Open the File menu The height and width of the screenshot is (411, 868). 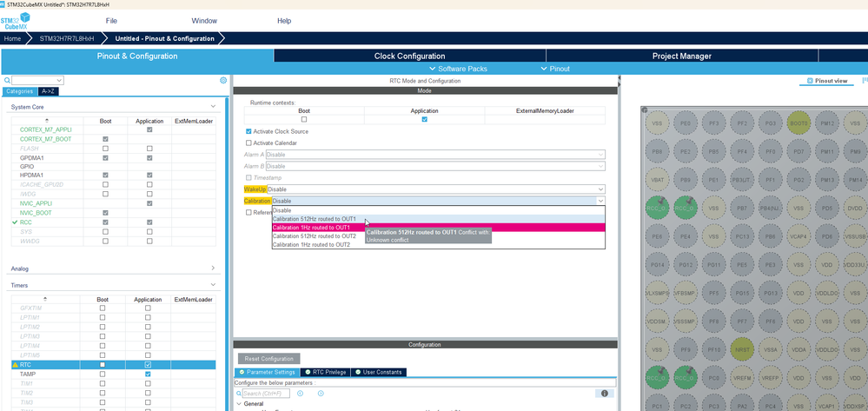pyautogui.click(x=111, y=21)
